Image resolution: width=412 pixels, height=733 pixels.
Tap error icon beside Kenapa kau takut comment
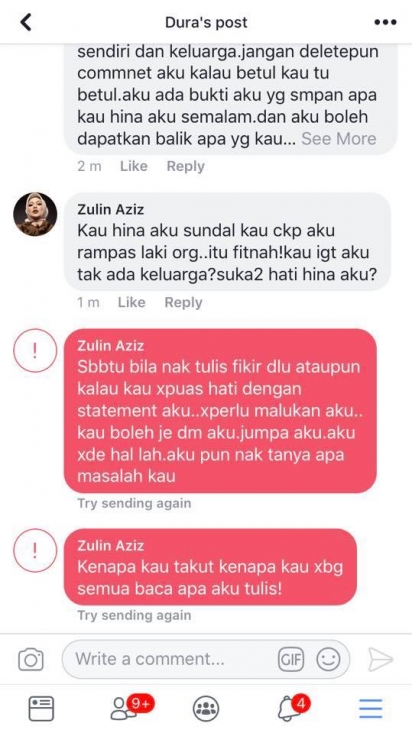click(35, 552)
